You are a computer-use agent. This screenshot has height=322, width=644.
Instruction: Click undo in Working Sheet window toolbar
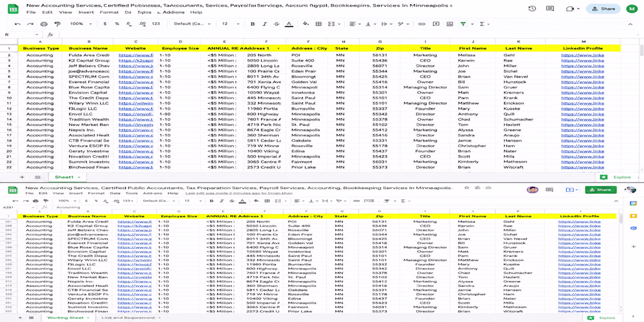click(x=16, y=201)
